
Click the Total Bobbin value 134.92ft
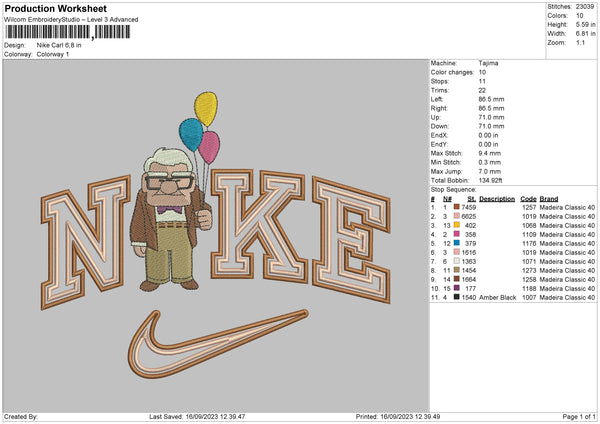490,180
